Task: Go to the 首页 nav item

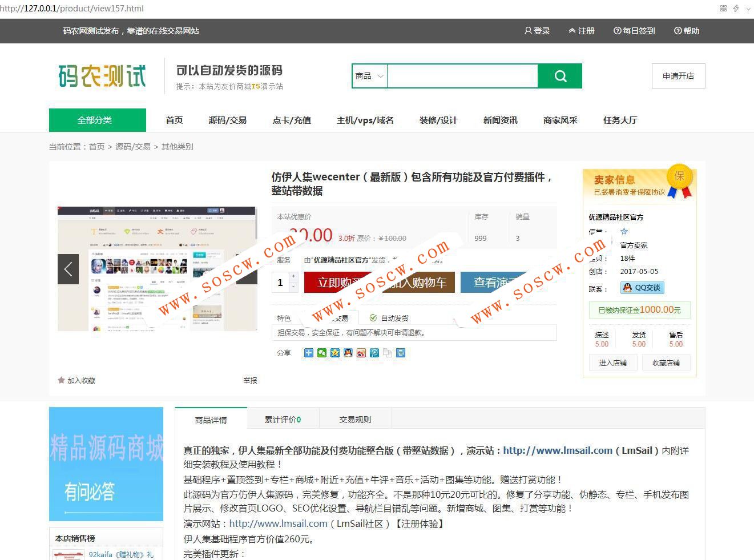Action: pyautogui.click(x=174, y=120)
